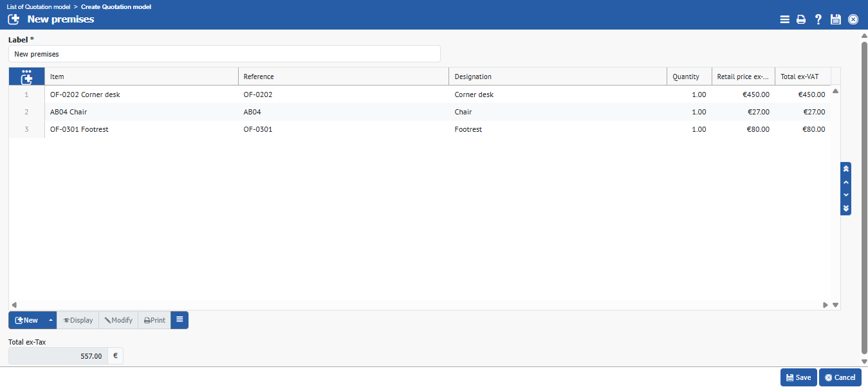Image resolution: width=868 pixels, height=387 pixels.
Task: Click the Designation column header
Action: (x=557, y=76)
